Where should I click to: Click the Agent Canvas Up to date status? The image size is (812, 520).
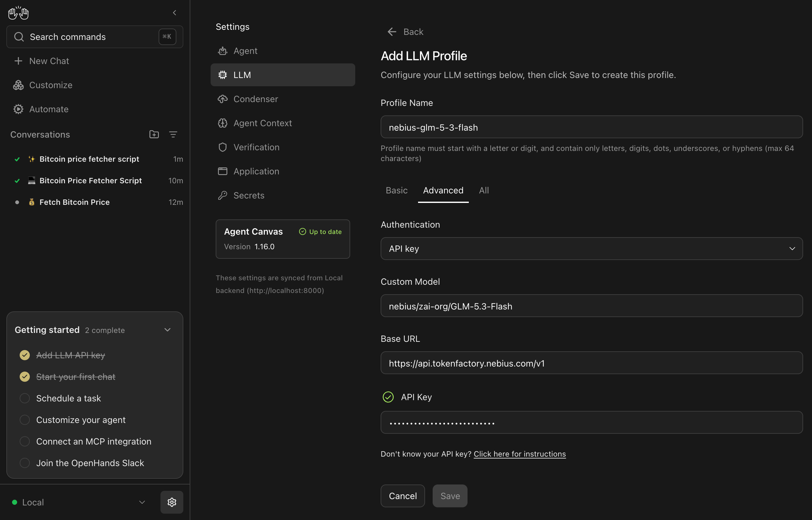tap(320, 232)
